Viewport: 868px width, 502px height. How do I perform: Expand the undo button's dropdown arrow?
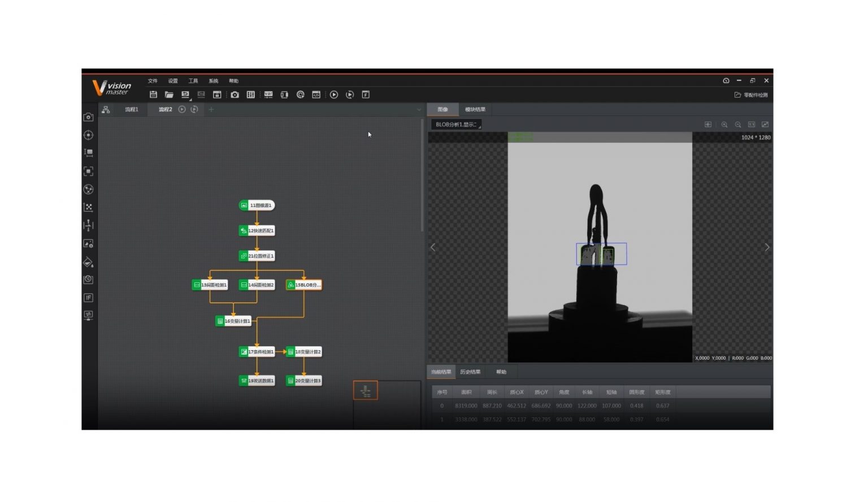[189, 99]
